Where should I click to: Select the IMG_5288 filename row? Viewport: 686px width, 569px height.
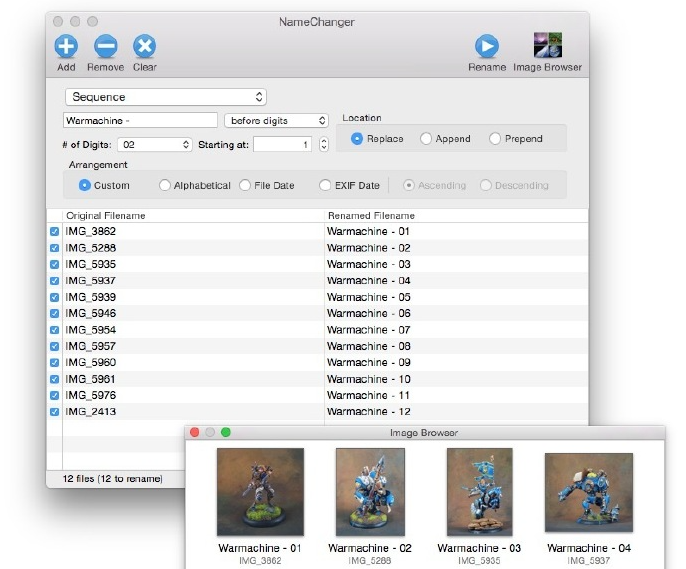(91, 248)
